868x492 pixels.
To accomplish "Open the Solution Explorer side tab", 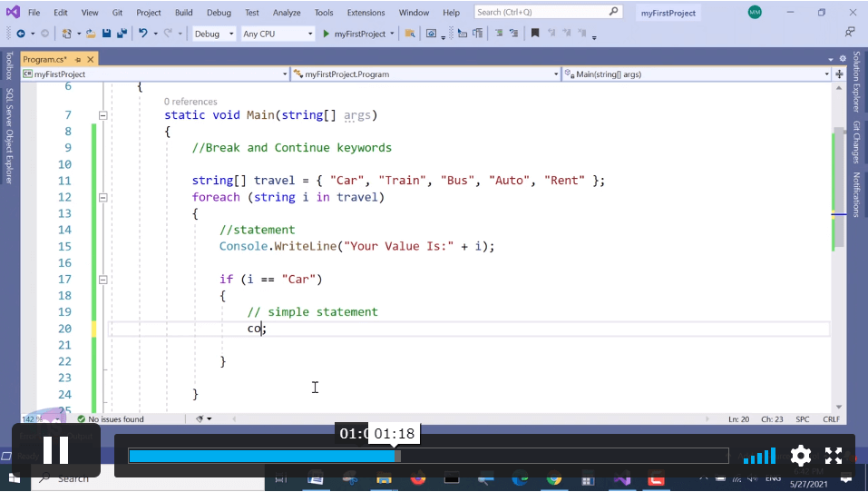I will tap(856, 82).
